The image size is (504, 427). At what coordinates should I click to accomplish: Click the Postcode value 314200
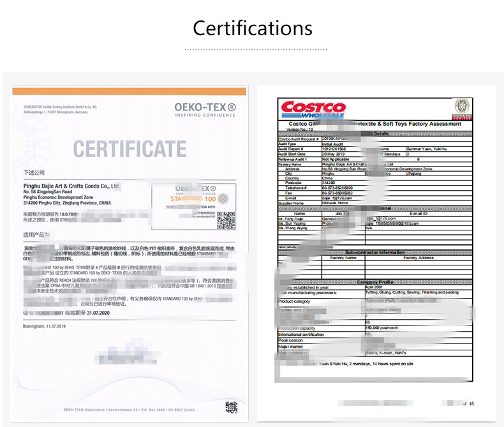point(329,183)
